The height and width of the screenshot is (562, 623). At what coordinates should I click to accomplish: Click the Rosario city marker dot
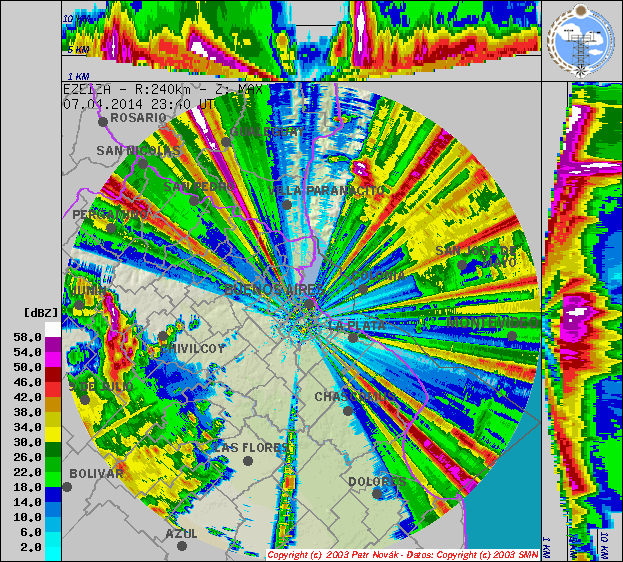point(103,122)
